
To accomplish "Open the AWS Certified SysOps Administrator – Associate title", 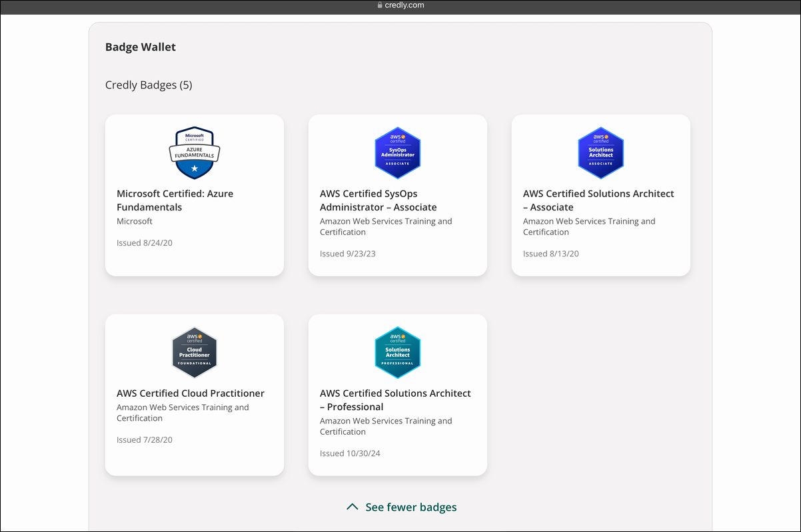I will (x=378, y=200).
